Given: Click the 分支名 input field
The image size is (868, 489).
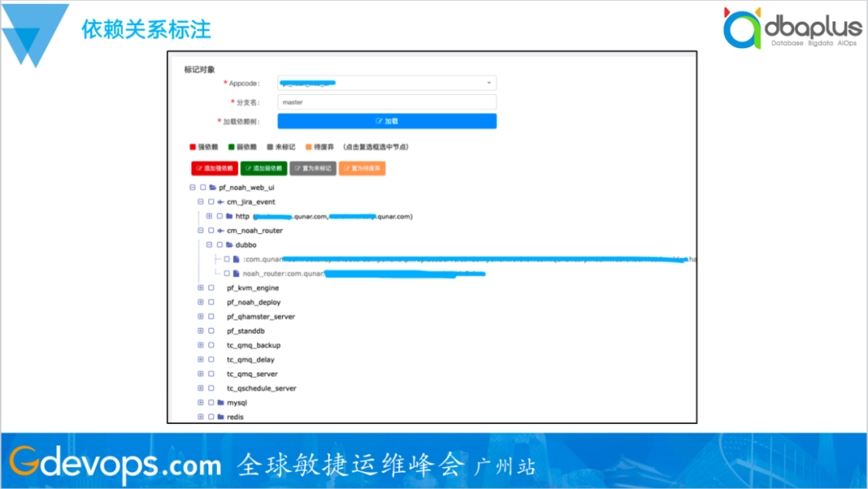Looking at the screenshot, I should click(x=387, y=102).
